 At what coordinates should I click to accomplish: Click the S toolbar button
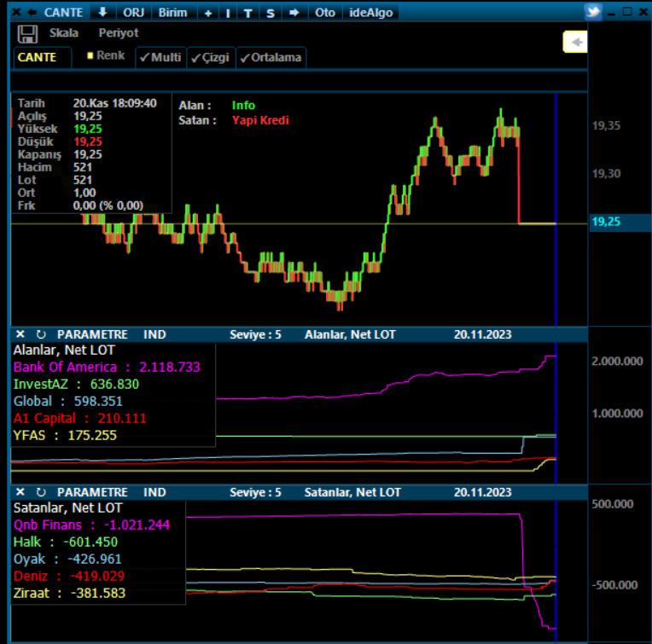271,13
